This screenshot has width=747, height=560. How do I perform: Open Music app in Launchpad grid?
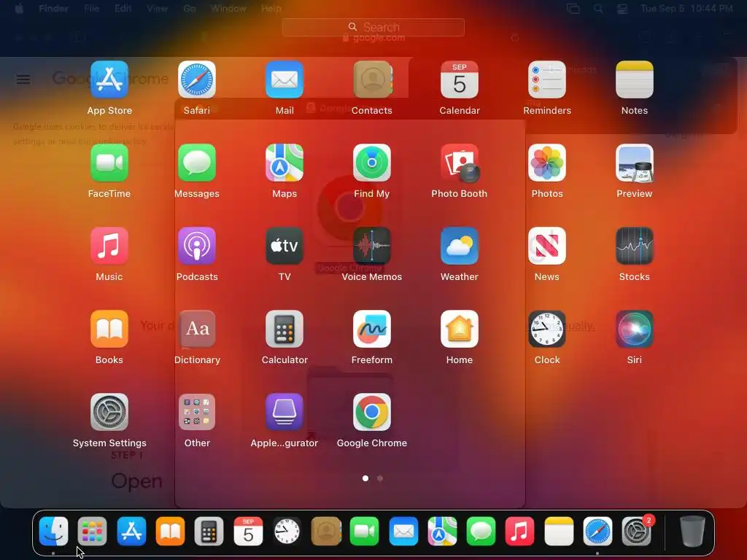109,246
